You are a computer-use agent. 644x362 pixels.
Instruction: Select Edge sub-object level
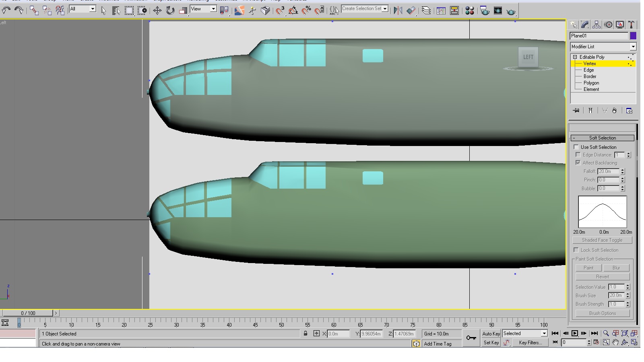(588, 70)
